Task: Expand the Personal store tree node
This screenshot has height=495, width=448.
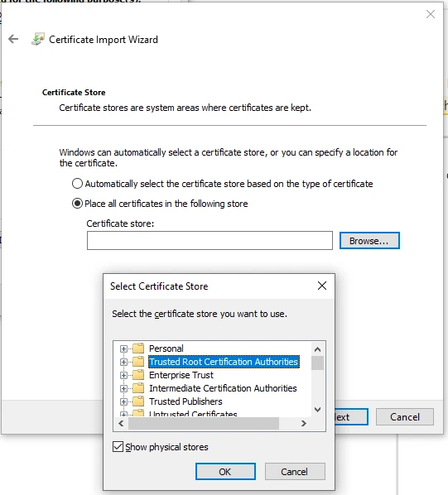Action: tap(123, 348)
